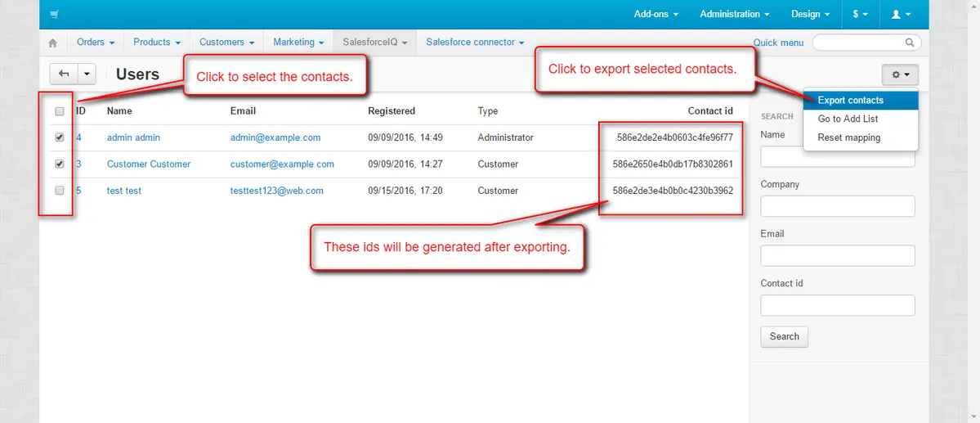Click the back arrow button
This screenshot has width=980, height=423.
point(64,74)
